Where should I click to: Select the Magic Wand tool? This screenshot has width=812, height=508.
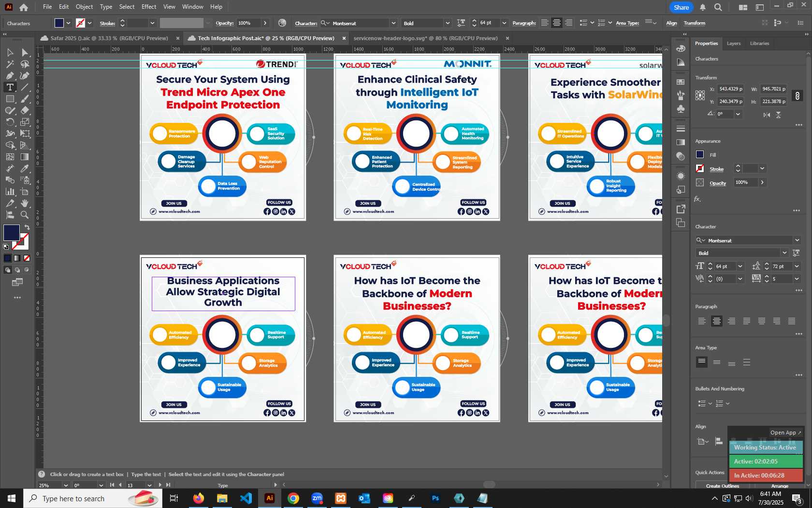tap(10, 64)
